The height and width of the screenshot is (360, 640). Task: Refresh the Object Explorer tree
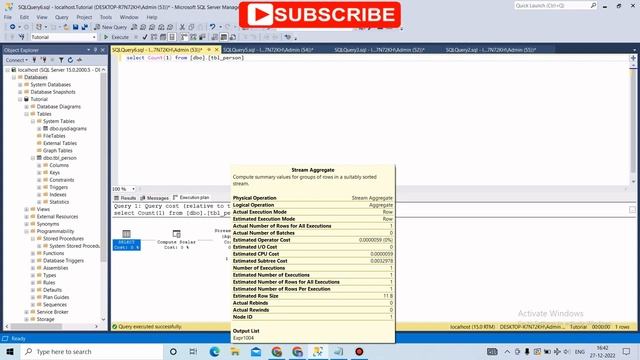70,60
